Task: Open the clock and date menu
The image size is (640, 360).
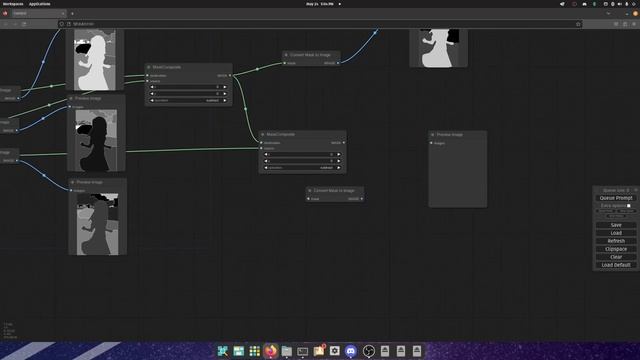Action: pyautogui.click(x=320, y=4)
